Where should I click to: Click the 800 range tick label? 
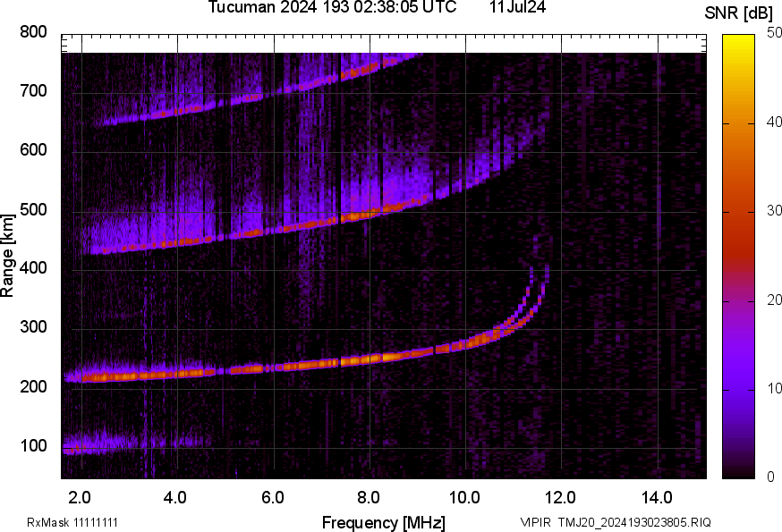34,32
